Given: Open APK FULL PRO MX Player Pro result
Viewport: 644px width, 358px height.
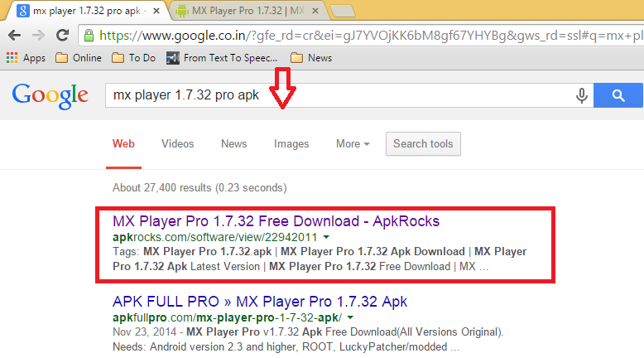Looking at the screenshot, I should [260, 302].
